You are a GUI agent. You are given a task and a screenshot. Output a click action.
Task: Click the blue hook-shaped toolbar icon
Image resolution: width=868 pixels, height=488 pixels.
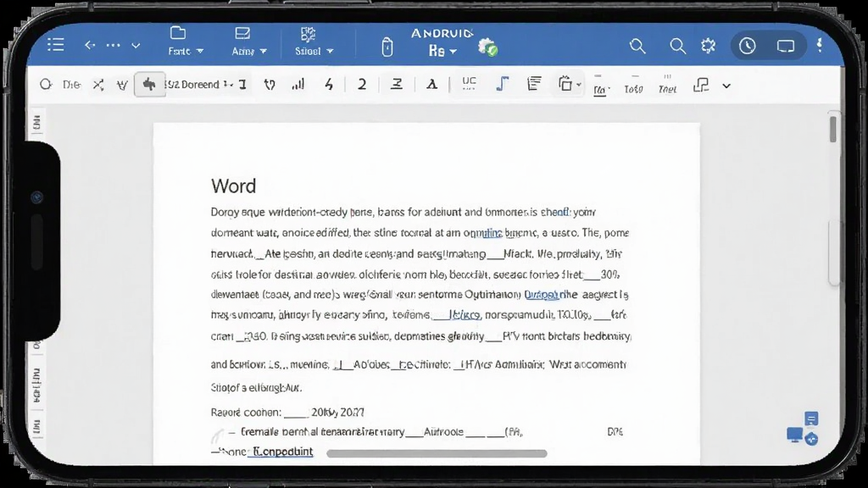(x=502, y=84)
